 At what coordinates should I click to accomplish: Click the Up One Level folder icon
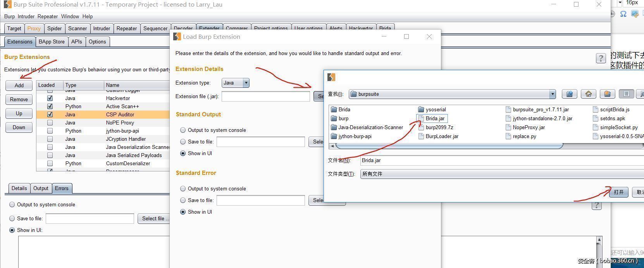point(569,94)
